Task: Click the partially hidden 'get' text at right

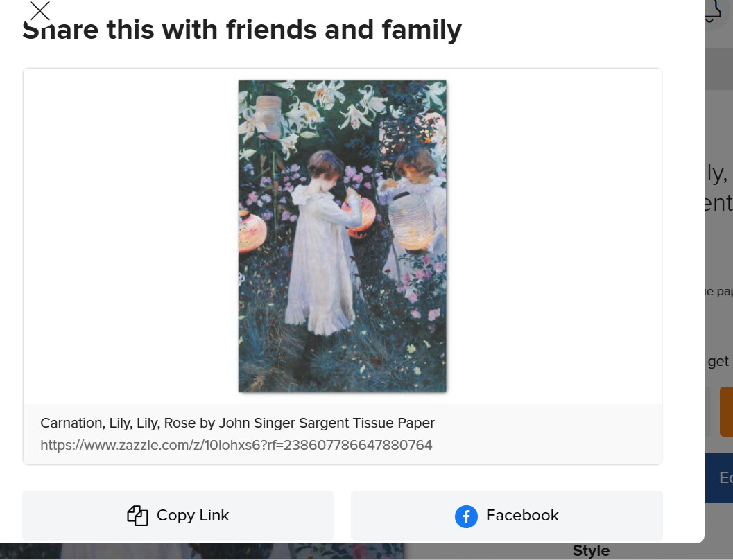Action: (x=718, y=362)
